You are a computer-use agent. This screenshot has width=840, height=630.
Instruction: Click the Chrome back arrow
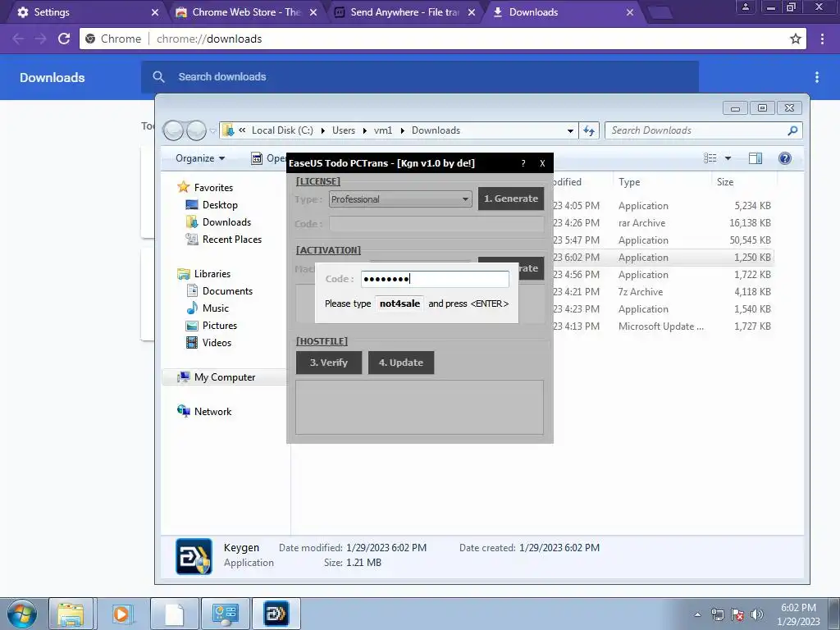coord(18,39)
